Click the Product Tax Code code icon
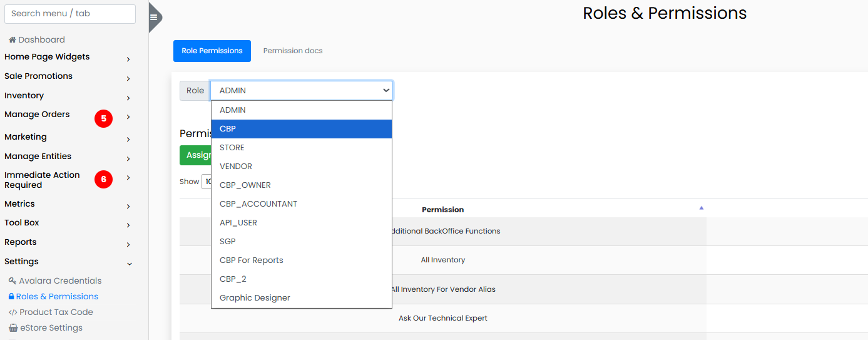The width and height of the screenshot is (868, 340). coord(13,312)
